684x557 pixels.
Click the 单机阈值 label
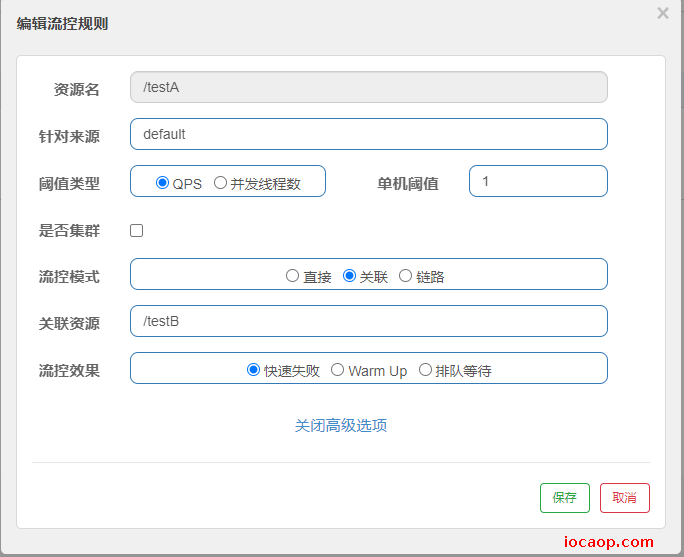pos(408,184)
